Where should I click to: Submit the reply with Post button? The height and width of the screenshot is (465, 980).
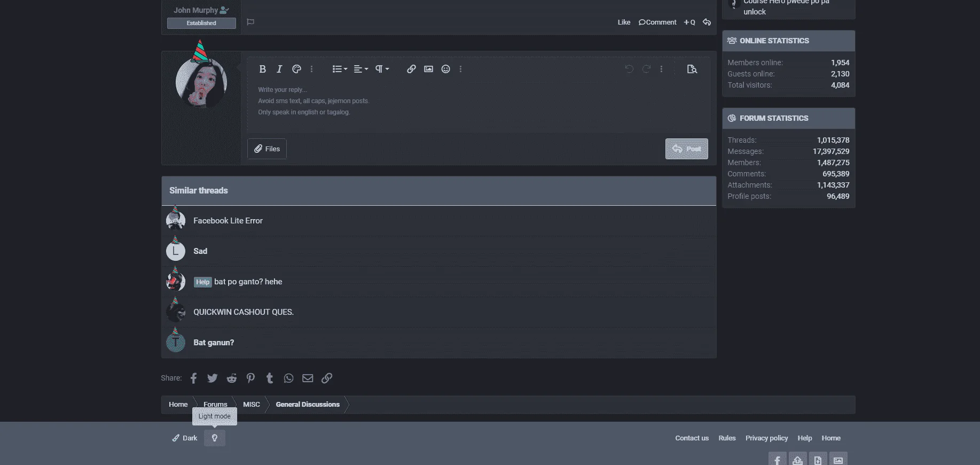(687, 149)
